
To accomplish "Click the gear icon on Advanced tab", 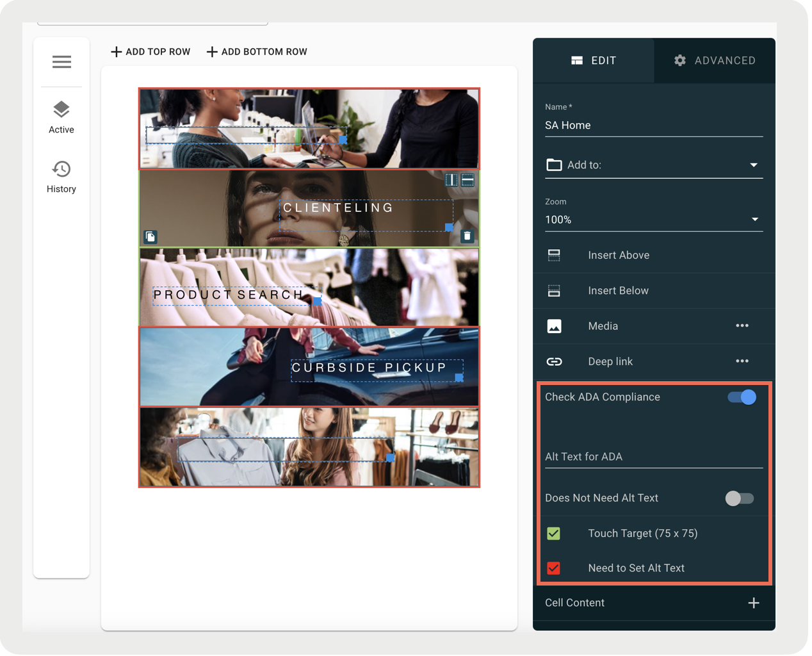I will (680, 60).
